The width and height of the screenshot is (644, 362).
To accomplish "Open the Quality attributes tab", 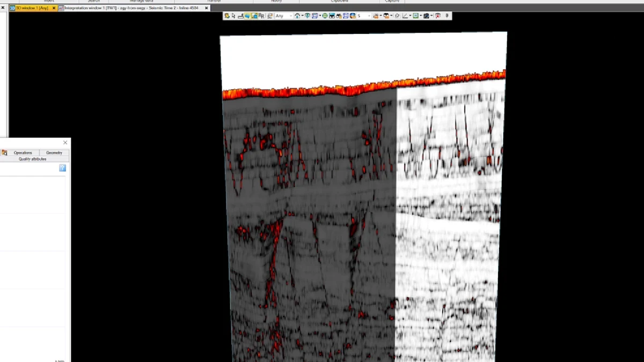I will tap(32, 159).
